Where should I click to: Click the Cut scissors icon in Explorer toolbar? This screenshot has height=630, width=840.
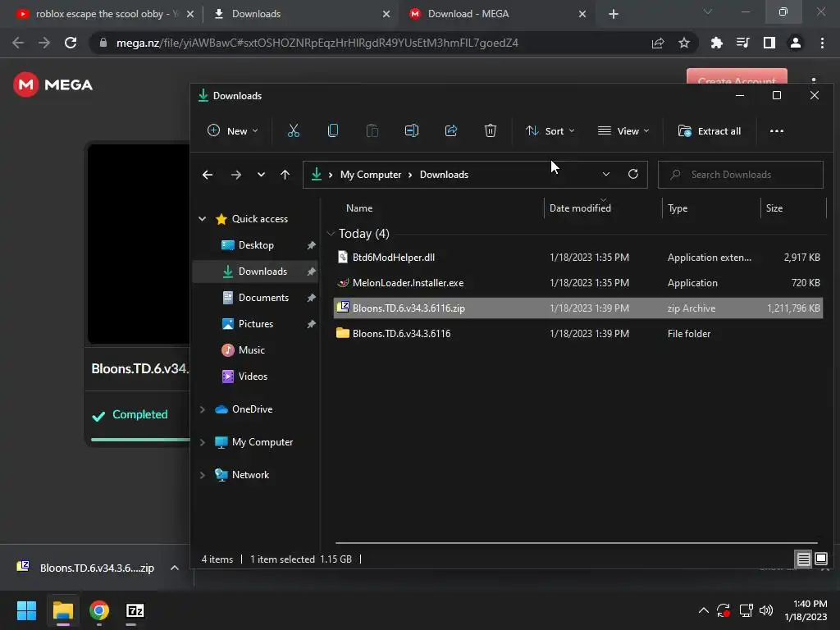tap(293, 130)
